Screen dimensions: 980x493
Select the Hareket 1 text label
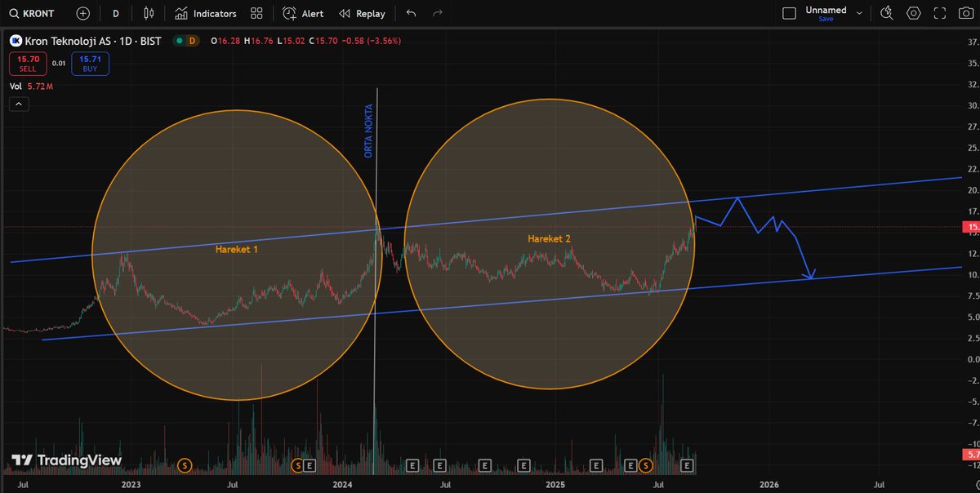236,248
